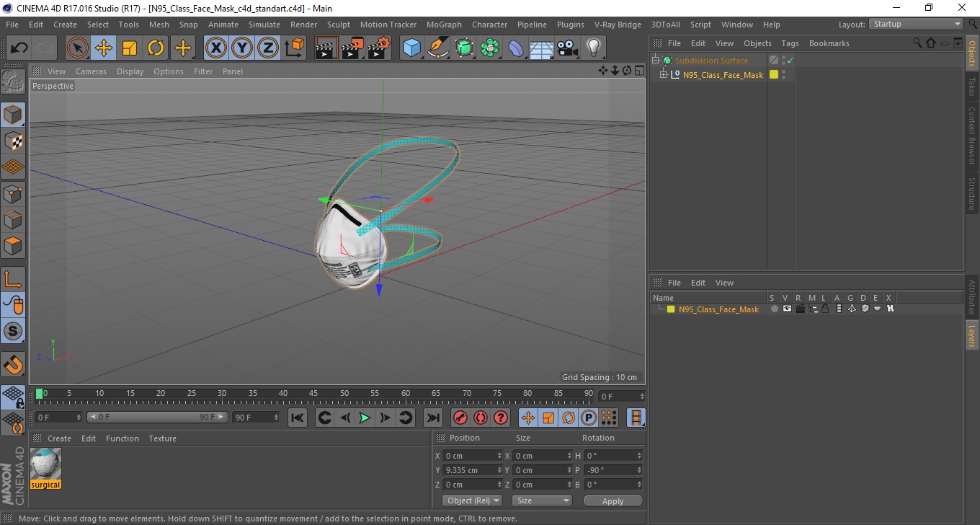This screenshot has height=525, width=980.
Task: Toggle Enable Snap magnet icon
Action: (x=13, y=364)
